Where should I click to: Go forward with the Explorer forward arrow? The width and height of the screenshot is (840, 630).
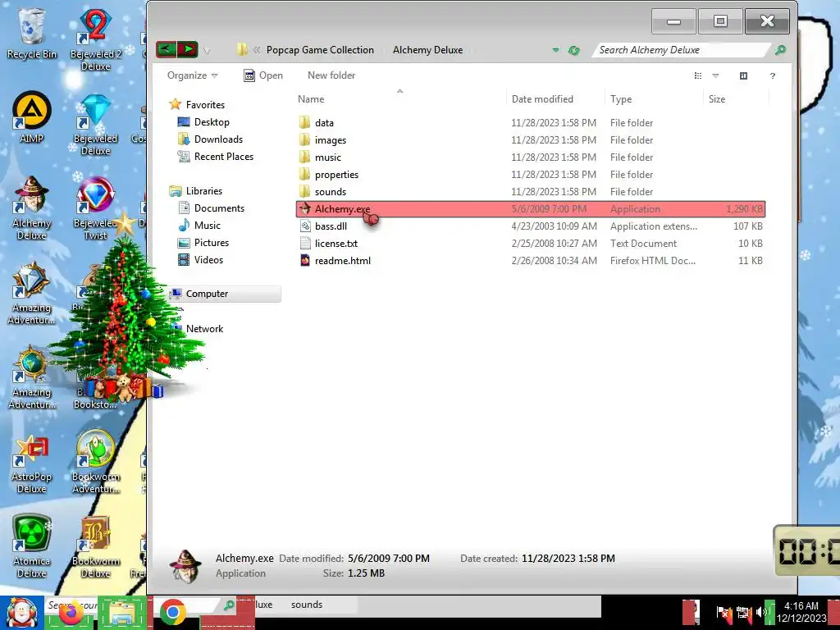[188, 50]
